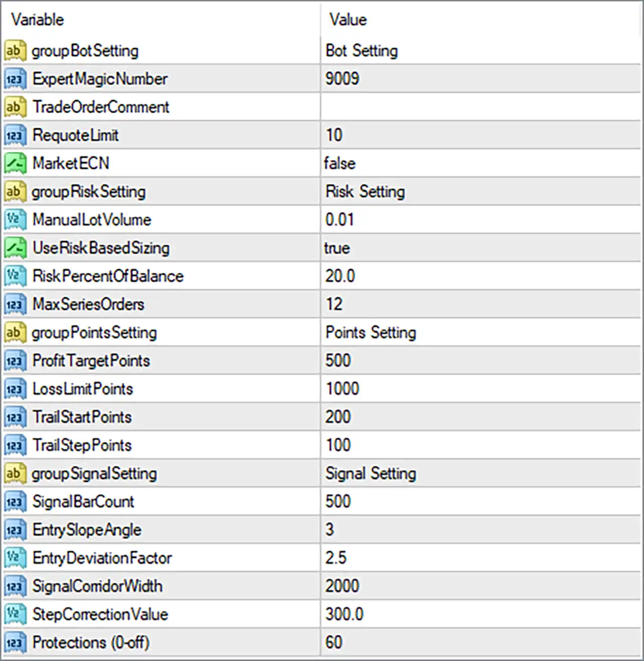Click the string icon beside groupRiskSetting

click(15, 192)
